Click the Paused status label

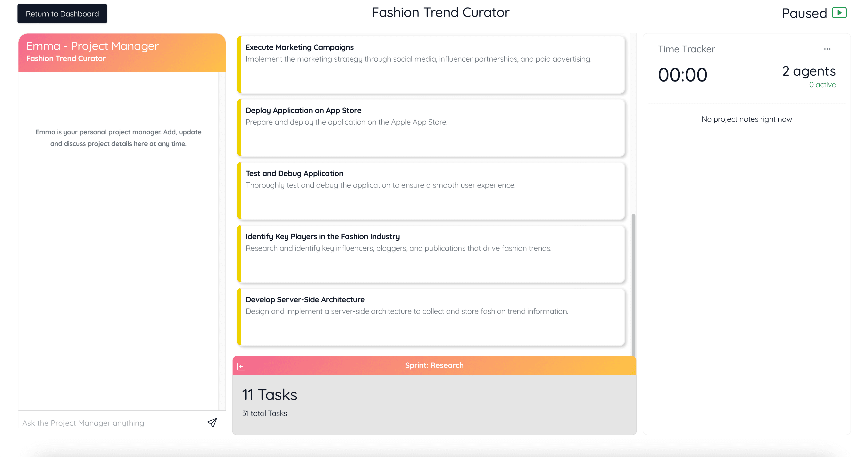pyautogui.click(x=804, y=14)
